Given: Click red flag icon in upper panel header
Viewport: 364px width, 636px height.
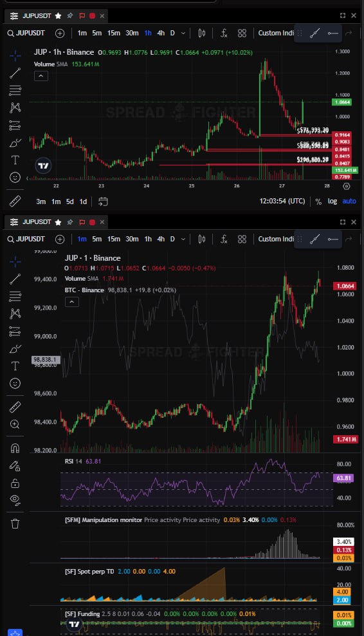Looking at the screenshot, I should tap(82, 16).
